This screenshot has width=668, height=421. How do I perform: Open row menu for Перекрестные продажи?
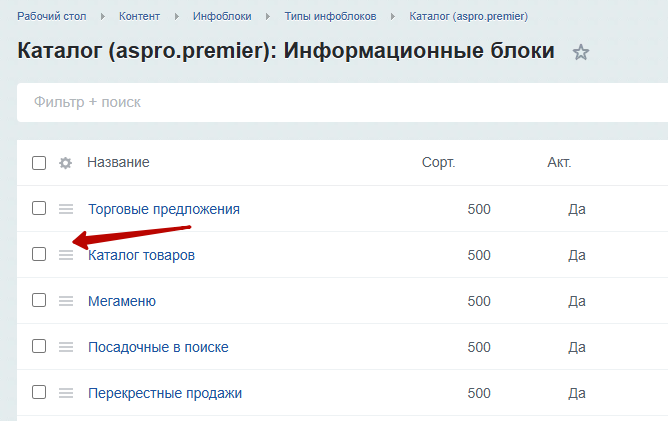(x=66, y=393)
